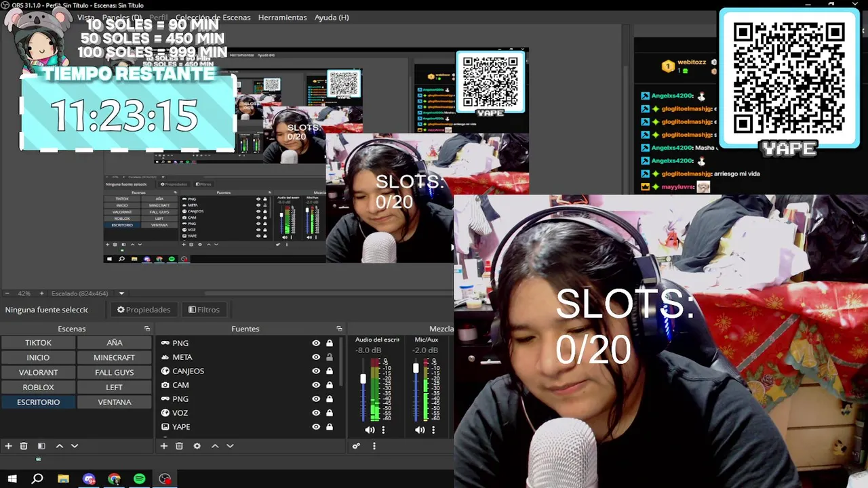Screen dimensions: 868x488
Task: Toggle visibility eye of META source
Action: [316, 357]
